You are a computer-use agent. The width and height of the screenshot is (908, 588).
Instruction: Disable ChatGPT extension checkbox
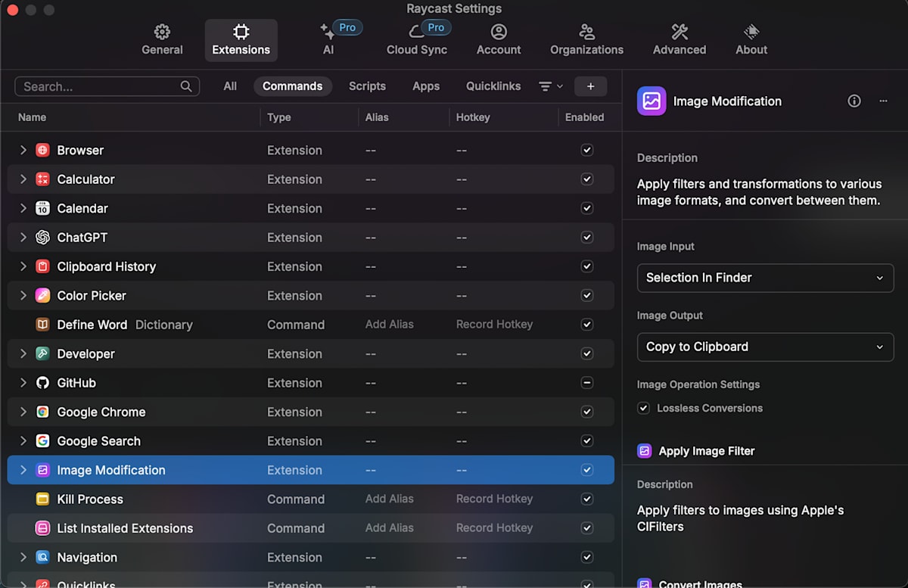[x=586, y=237]
